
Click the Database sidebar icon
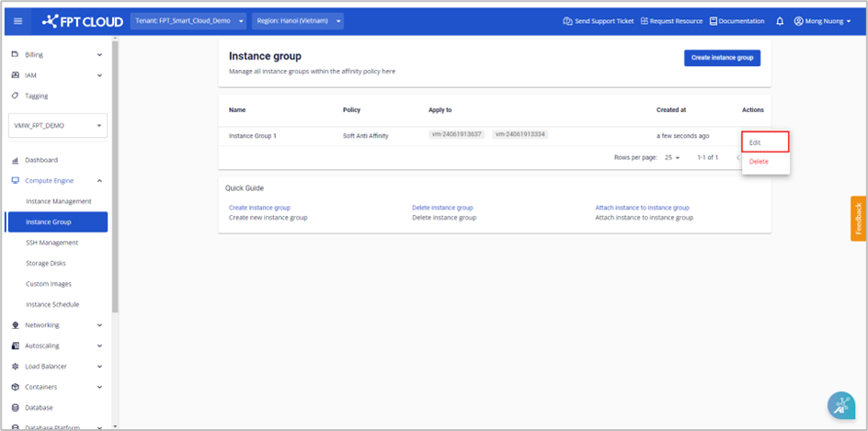click(x=16, y=407)
